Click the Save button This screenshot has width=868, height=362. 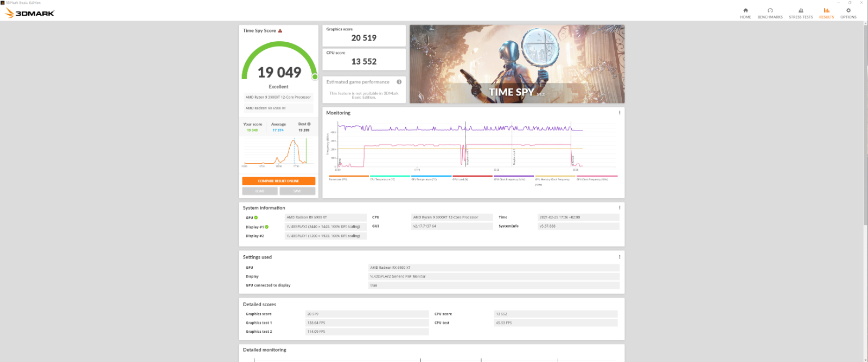tap(297, 191)
